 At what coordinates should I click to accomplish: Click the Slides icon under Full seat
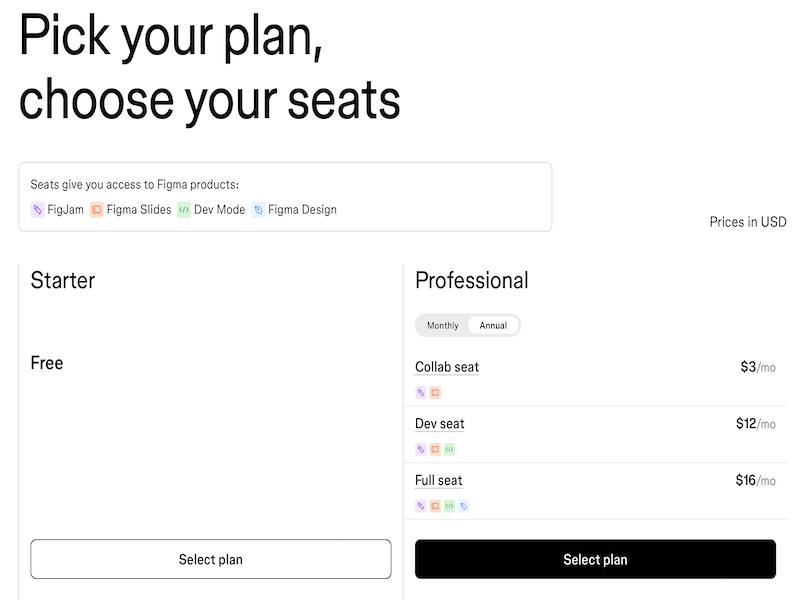(x=433, y=505)
